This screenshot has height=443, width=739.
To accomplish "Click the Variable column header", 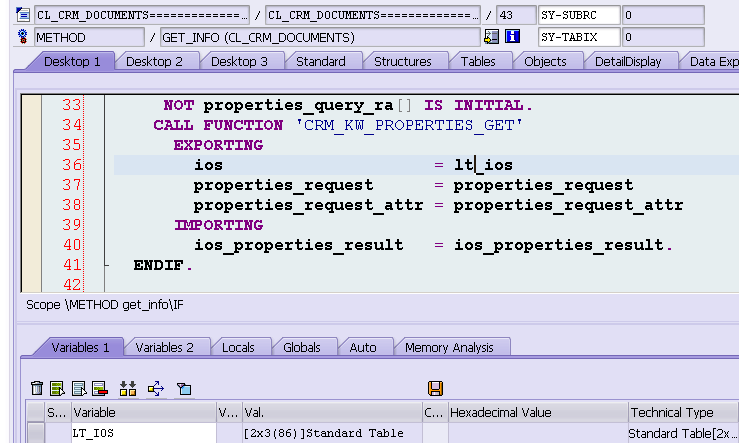I will click(144, 413).
